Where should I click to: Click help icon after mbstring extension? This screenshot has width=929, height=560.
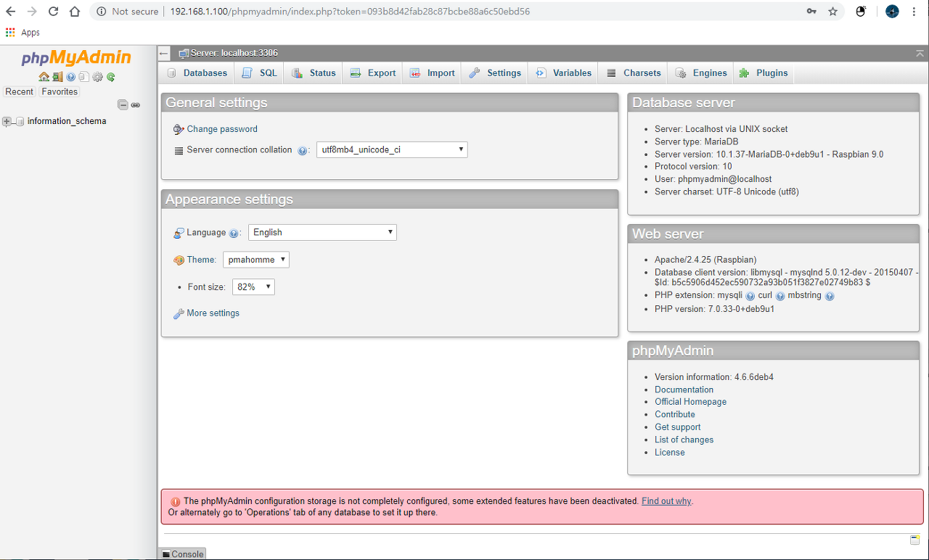pyautogui.click(x=830, y=296)
